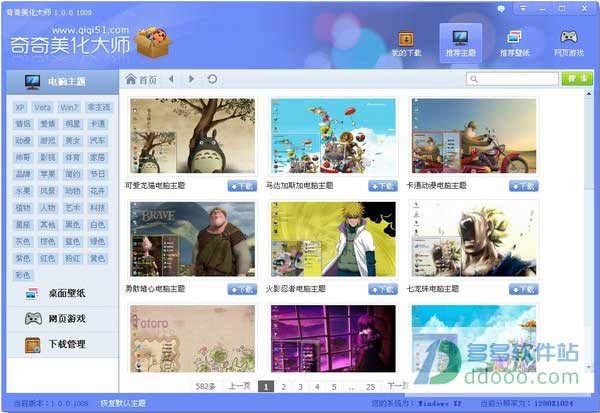Open the BRAVE theme thumbnail
The width and height of the screenshot is (600, 413).
point(192,239)
